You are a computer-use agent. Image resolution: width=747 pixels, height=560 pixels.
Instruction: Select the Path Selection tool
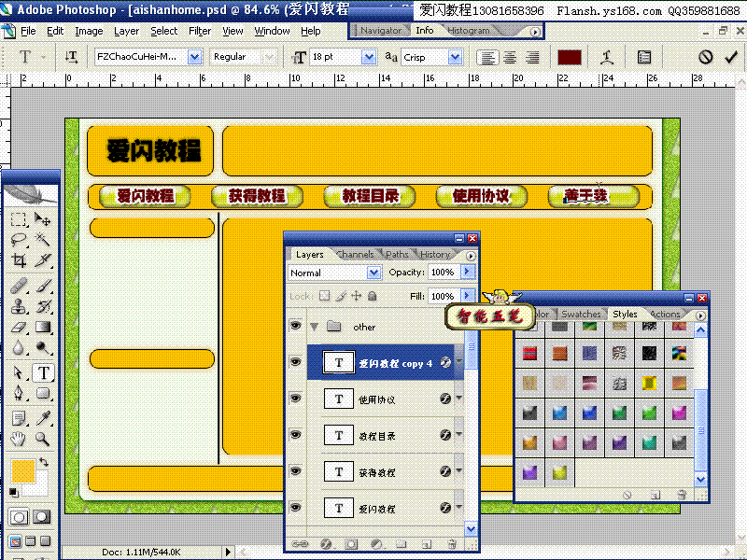pos(19,372)
